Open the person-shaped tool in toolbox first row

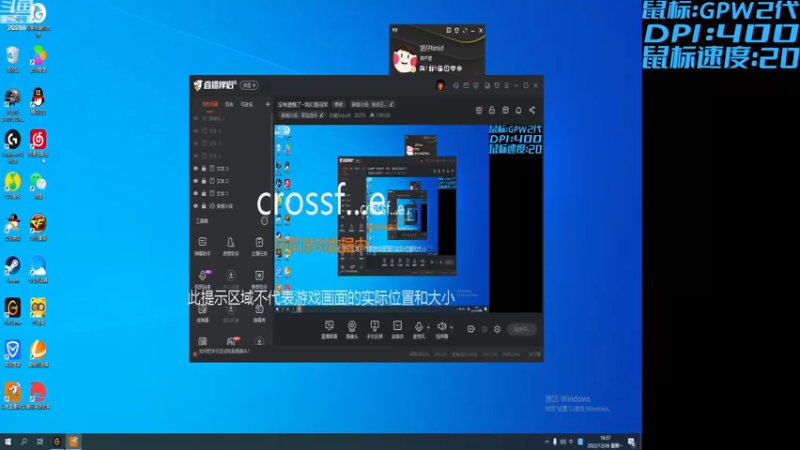[x=231, y=246]
